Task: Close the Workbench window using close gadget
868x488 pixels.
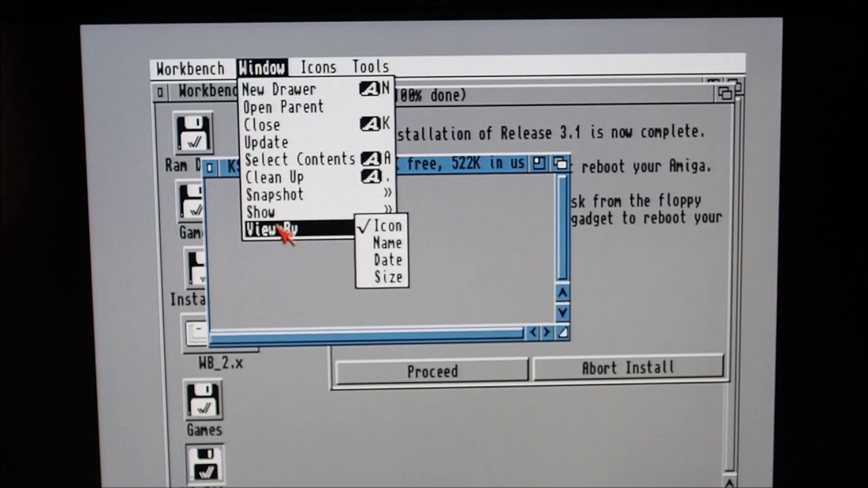Action: point(160,92)
